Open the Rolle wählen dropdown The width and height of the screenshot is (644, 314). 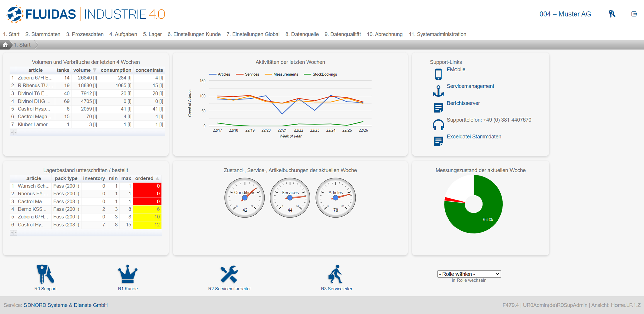[x=469, y=274]
